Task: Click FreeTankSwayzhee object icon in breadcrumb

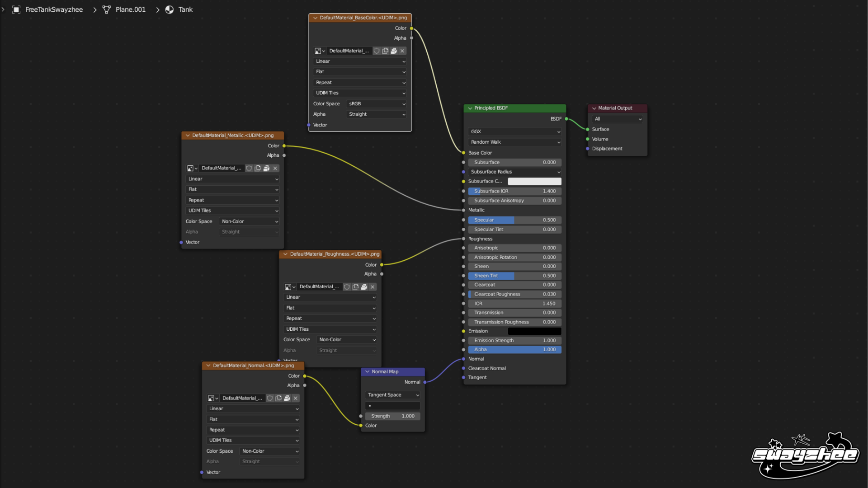Action: [x=16, y=9]
